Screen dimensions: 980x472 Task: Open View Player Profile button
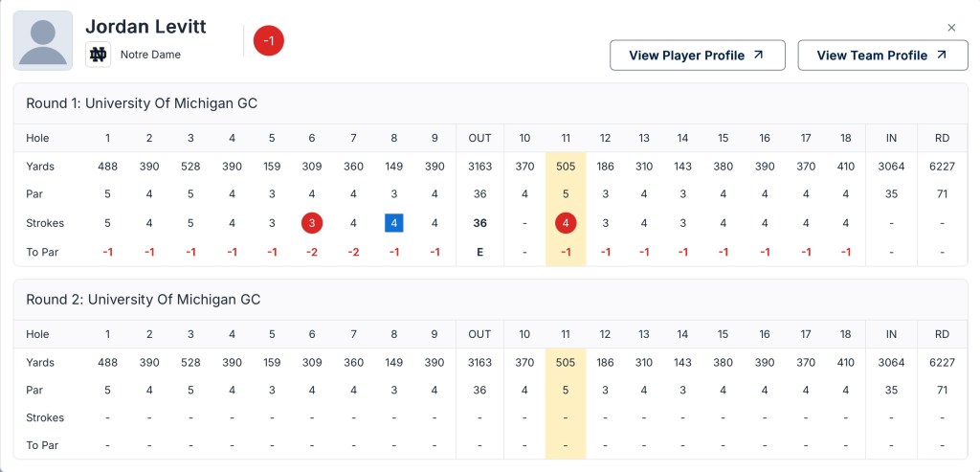click(697, 56)
